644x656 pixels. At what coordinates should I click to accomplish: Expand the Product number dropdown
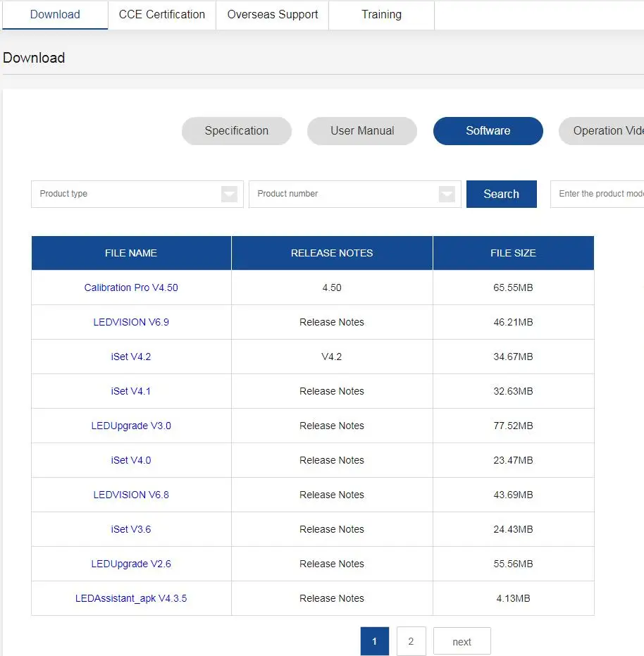(355, 194)
